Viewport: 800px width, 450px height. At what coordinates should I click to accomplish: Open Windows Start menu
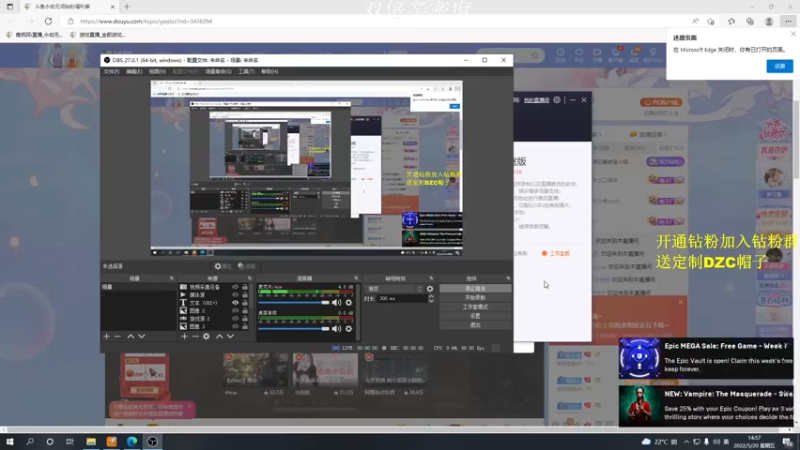(10, 442)
